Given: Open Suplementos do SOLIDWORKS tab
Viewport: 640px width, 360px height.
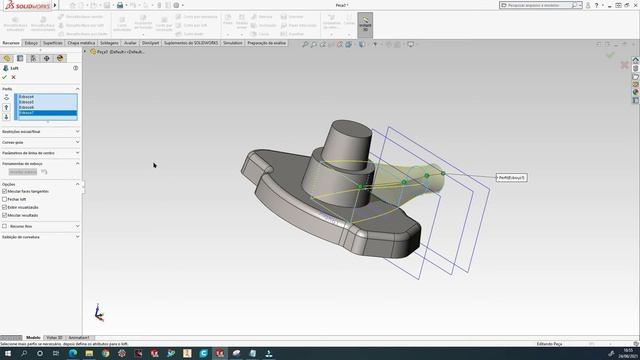Looking at the screenshot, I should coord(191,43).
